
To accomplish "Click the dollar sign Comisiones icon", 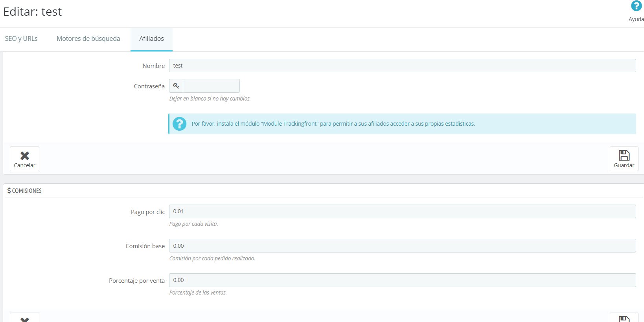I will 9,190.
